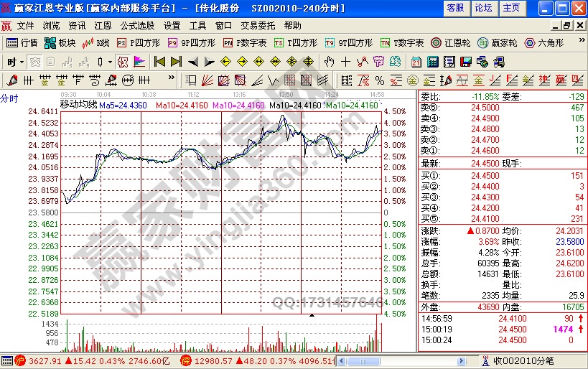
Task: Click the 客服 customer service button
Action: point(455,8)
